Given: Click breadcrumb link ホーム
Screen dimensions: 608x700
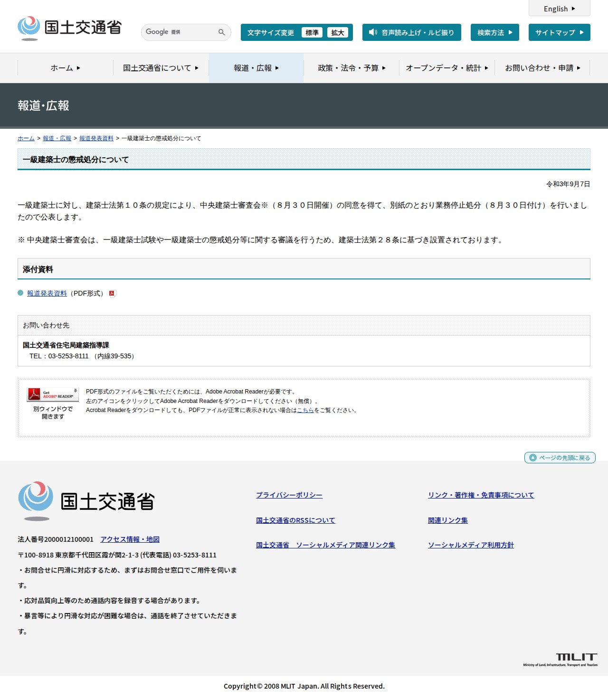Looking at the screenshot, I should [26, 138].
